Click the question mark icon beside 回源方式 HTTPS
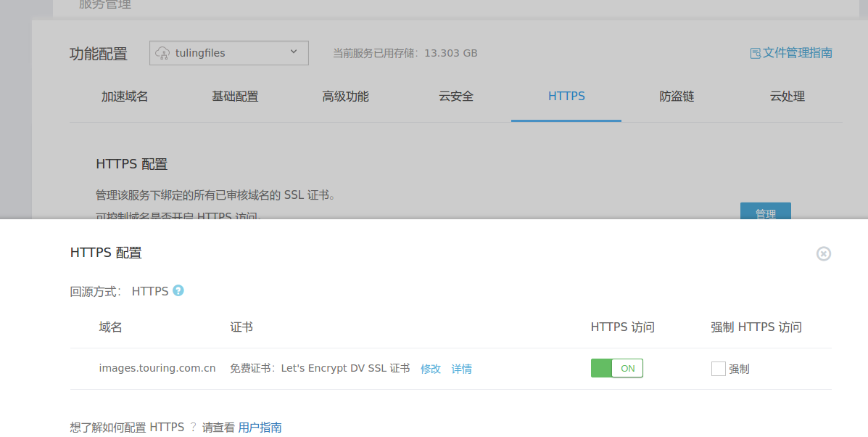This screenshot has height=437, width=868. click(x=178, y=290)
